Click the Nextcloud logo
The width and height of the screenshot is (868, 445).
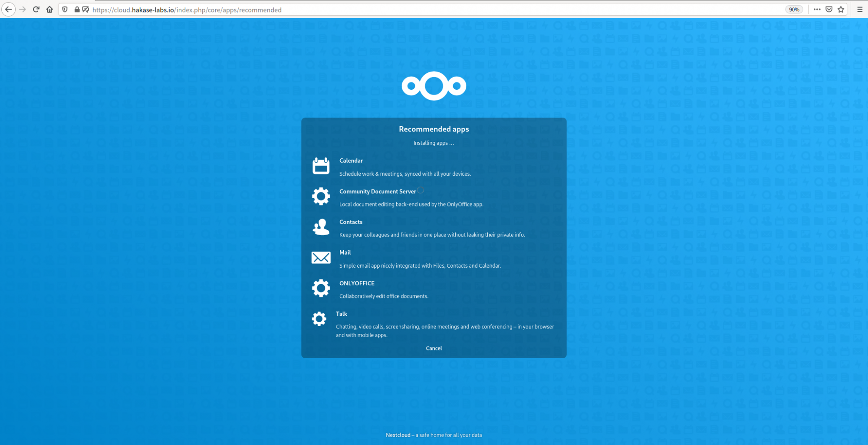pyautogui.click(x=434, y=86)
